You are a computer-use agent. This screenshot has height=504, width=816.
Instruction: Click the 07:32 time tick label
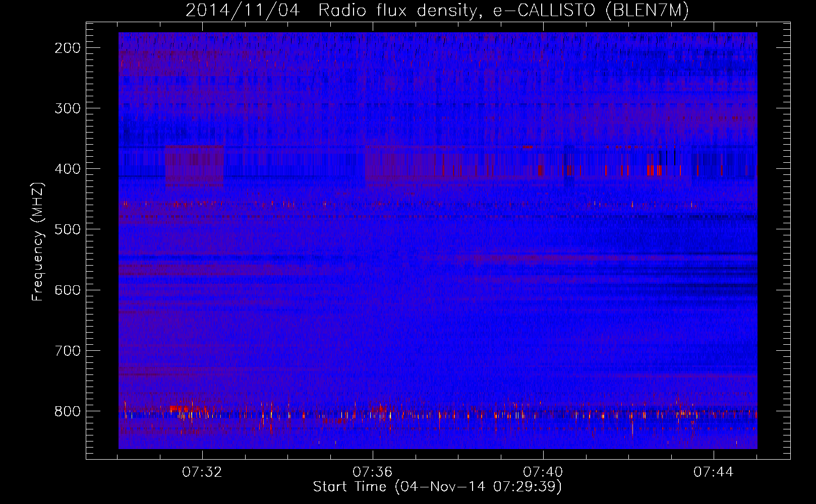click(202, 472)
